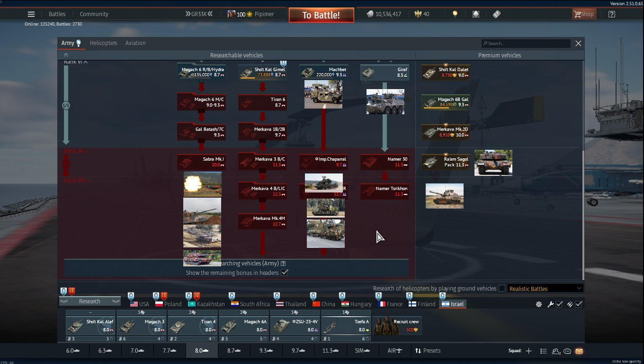Click the mail envelope icon
The width and height of the screenshot is (644, 364).
pyautogui.click(x=579, y=351)
